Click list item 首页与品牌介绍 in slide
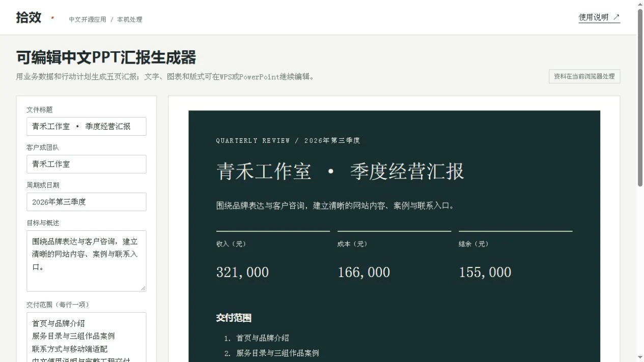 [263, 338]
